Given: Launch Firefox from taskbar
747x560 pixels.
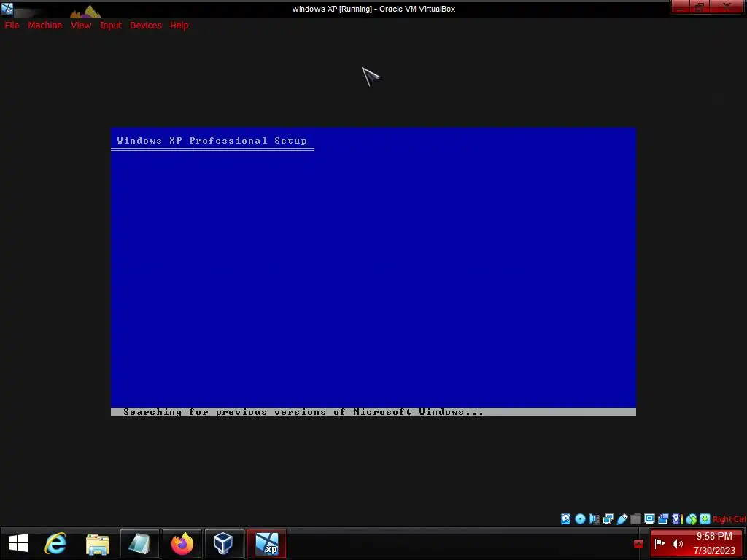Looking at the screenshot, I should coord(182,543).
